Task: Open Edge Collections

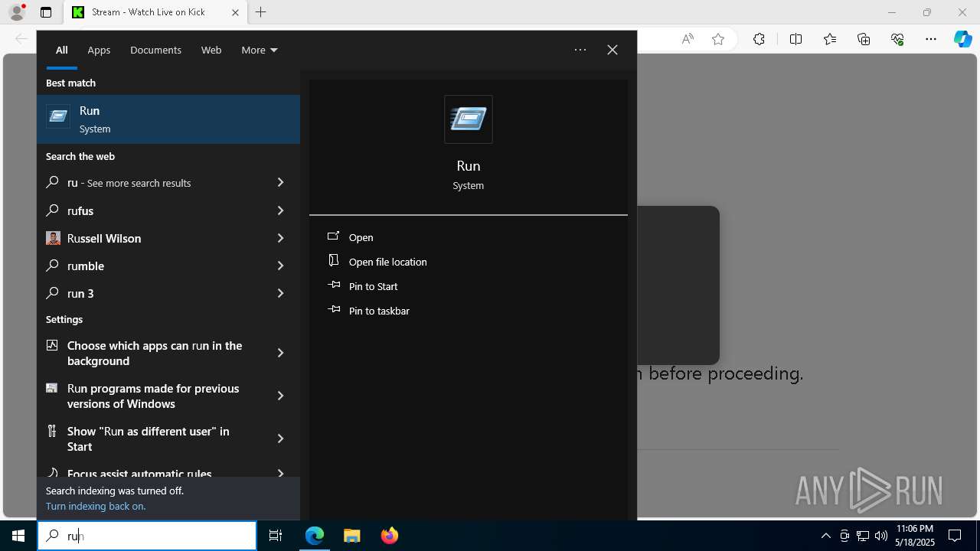Action: click(864, 39)
